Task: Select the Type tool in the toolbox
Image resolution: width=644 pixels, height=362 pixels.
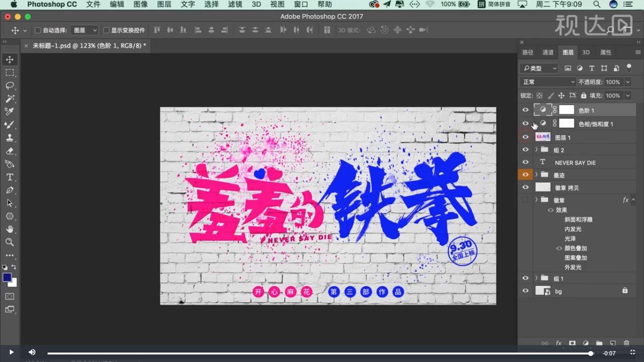Action: 9,177
